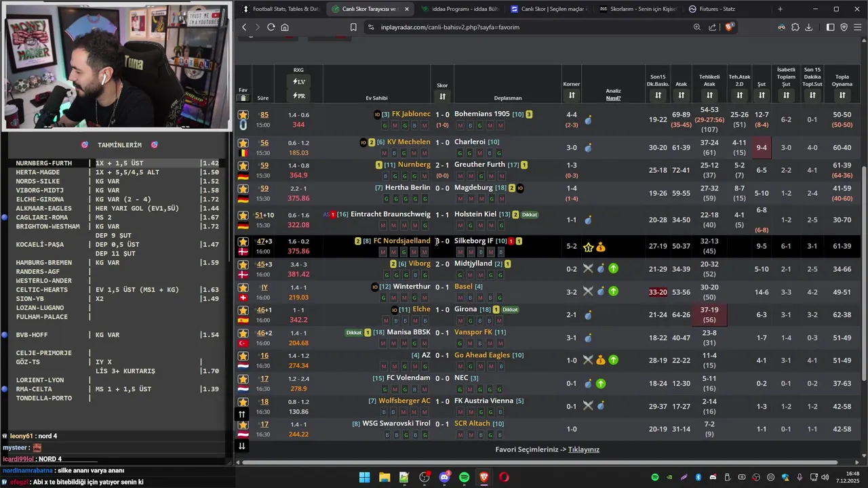Click the Nasıl? link under Analiz

[x=613, y=98]
